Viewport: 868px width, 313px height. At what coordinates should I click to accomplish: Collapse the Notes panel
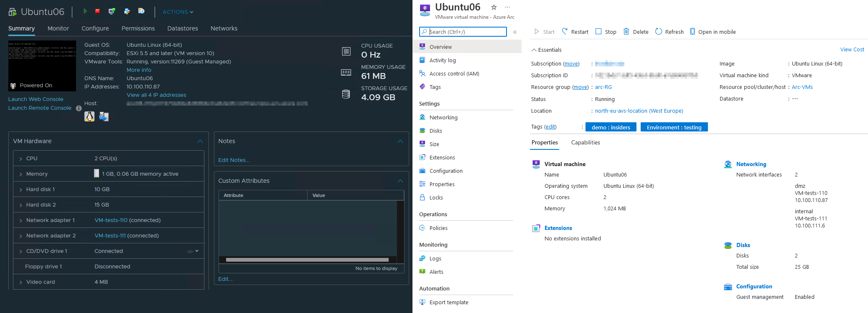pos(400,141)
